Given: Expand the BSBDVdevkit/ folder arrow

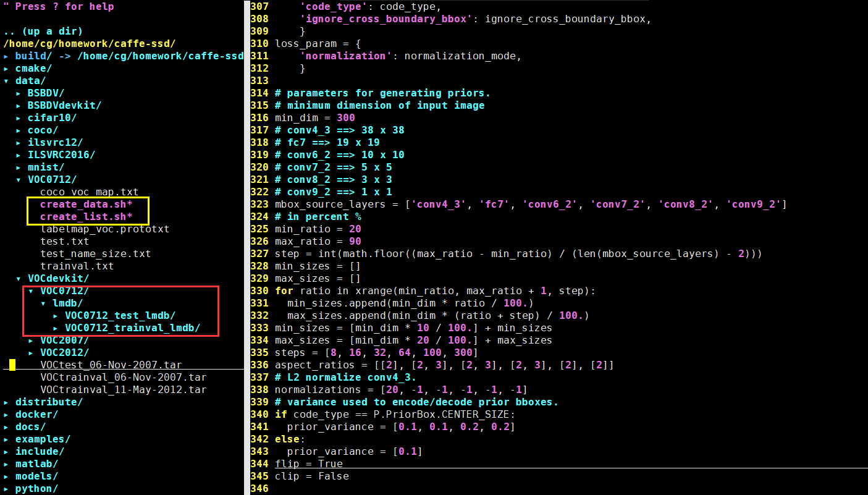Looking at the screenshot, I should coord(19,106).
